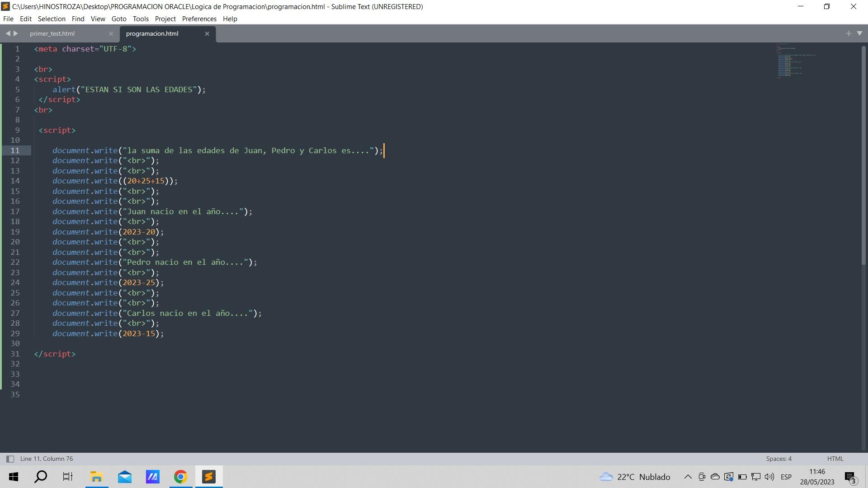
Task: Open the Help menu
Action: tap(230, 19)
